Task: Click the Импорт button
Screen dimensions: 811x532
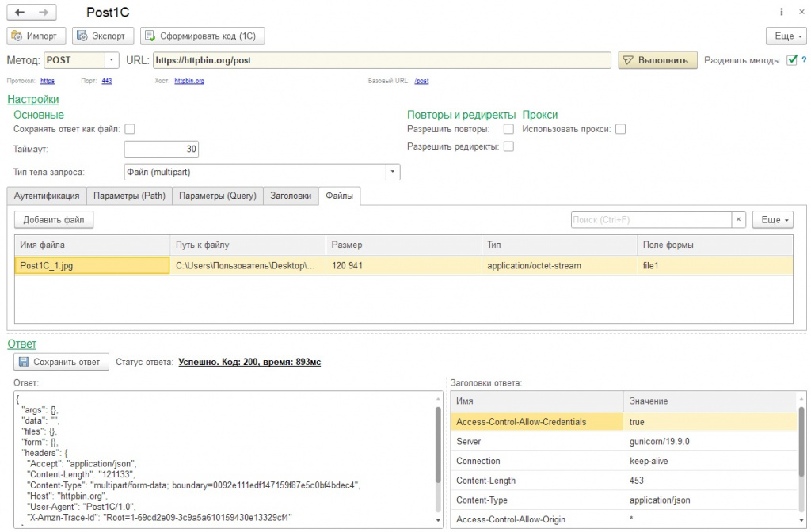Action: click(36, 36)
